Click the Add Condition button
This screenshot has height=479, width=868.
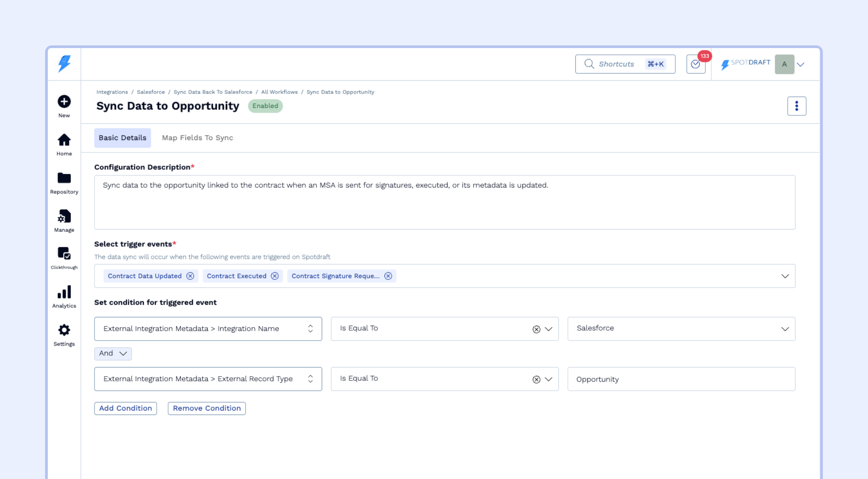(x=125, y=408)
